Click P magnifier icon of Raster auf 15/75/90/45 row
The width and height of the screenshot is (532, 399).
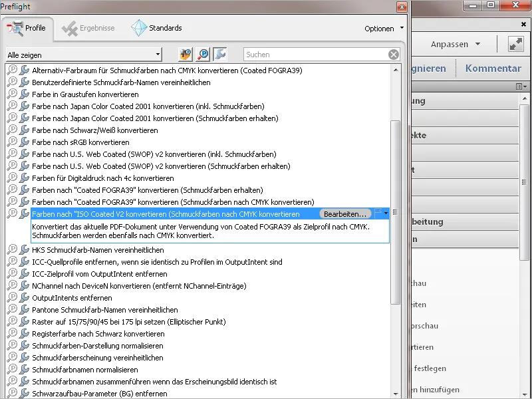12,321
